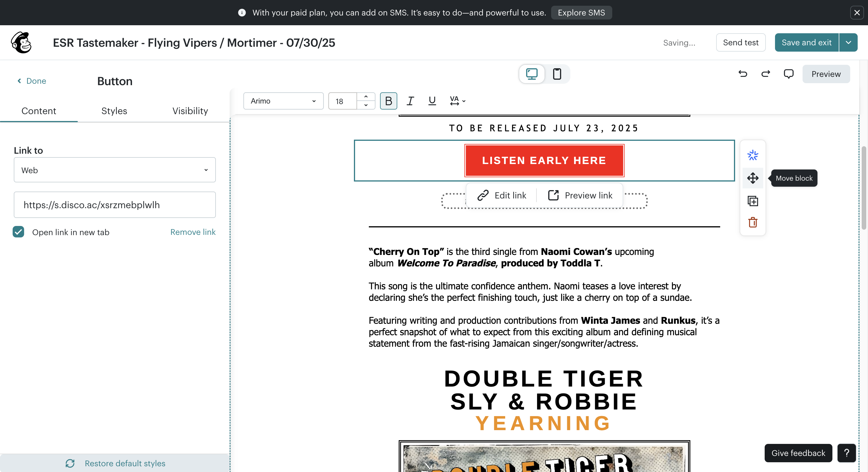Switch to the Visibility tab

pos(190,111)
